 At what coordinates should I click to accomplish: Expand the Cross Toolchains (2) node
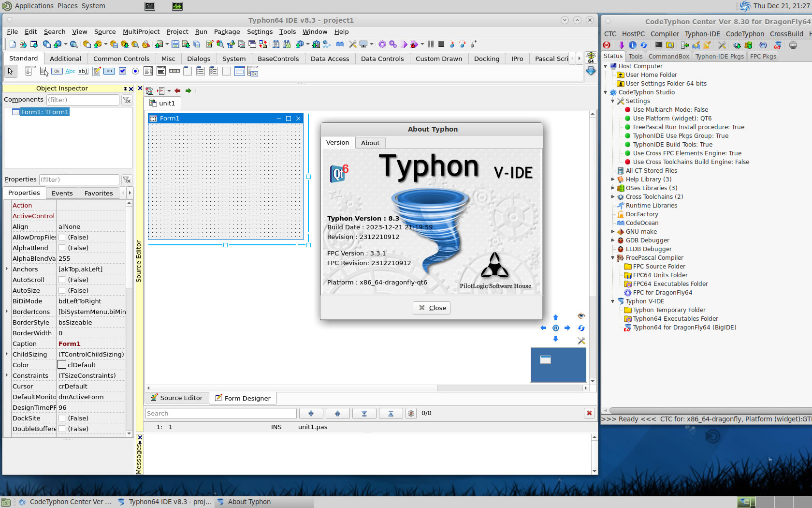point(613,196)
